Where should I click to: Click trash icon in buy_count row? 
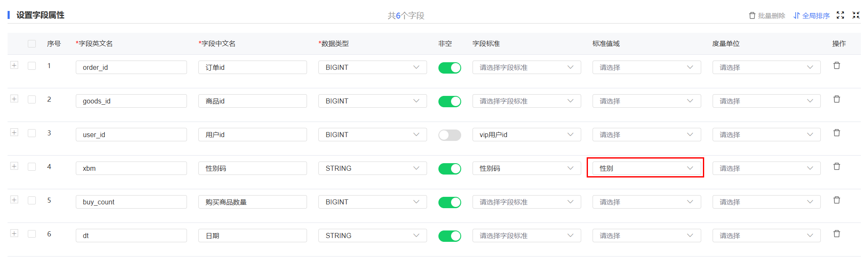point(836,200)
